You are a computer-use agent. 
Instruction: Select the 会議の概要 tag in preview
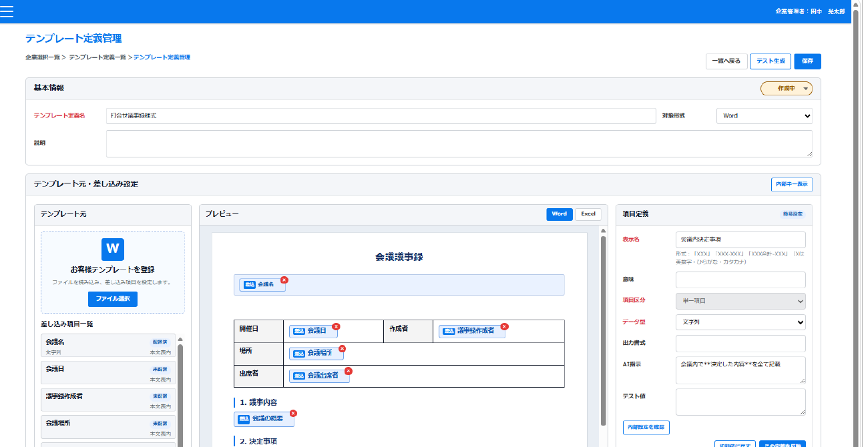(x=264, y=419)
